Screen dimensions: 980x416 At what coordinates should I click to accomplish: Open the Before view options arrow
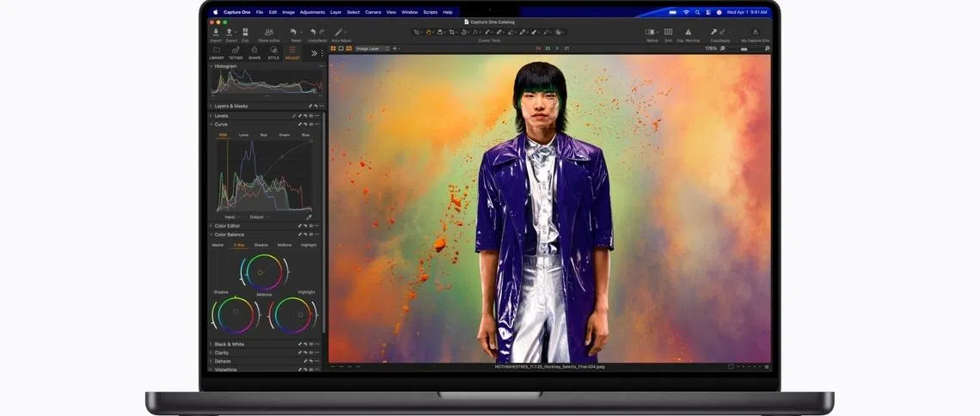pyautogui.click(x=657, y=32)
